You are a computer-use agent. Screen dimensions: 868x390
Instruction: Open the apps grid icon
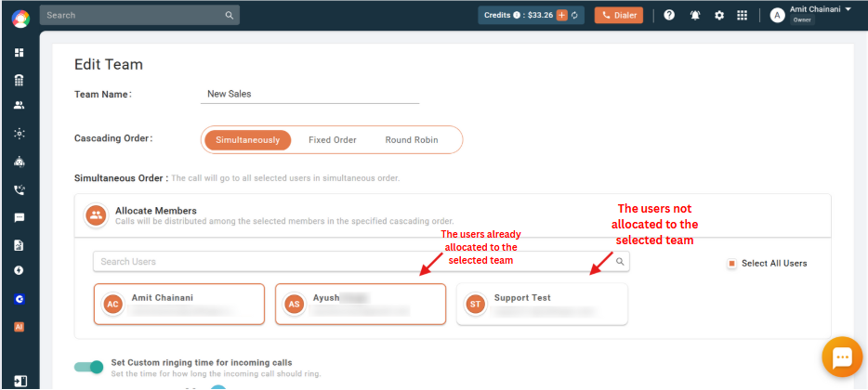coord(743,16)
